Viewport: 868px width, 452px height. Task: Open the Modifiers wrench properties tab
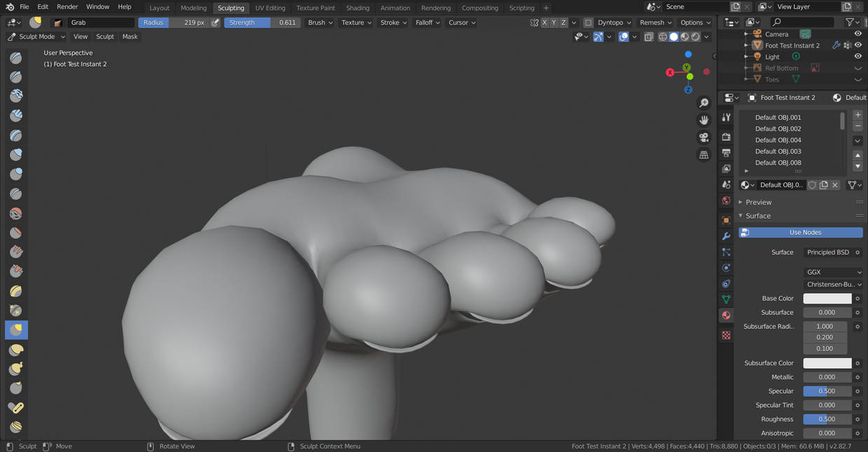coord(726,236)
